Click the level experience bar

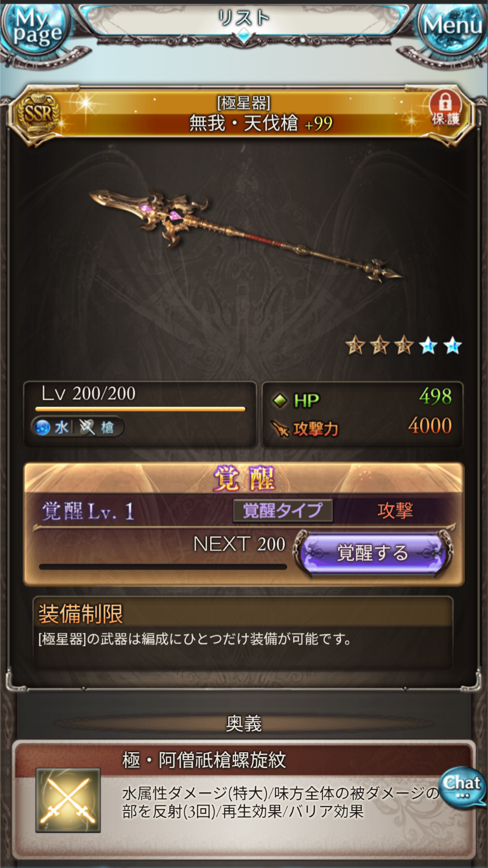click(x=140, y=409)
